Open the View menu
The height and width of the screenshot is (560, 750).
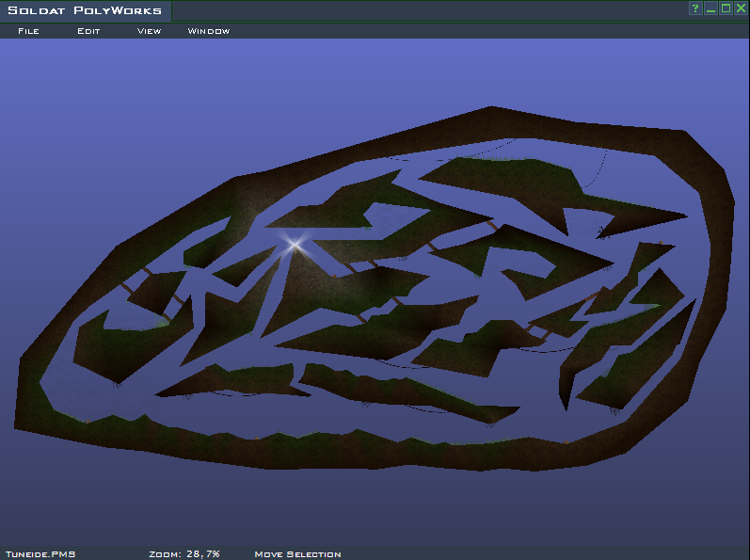[x=149, y=31]
